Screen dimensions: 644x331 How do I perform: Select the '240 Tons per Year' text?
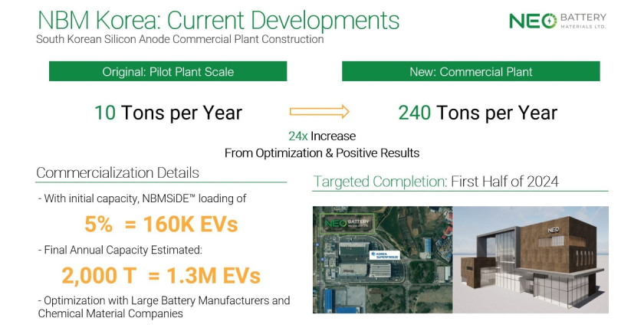pos(478,113)
